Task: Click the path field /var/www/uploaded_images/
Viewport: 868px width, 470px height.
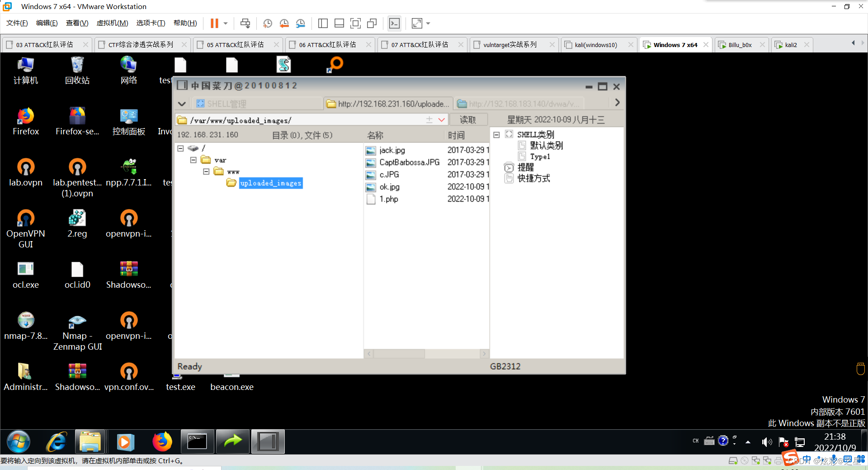Action: 301,120
